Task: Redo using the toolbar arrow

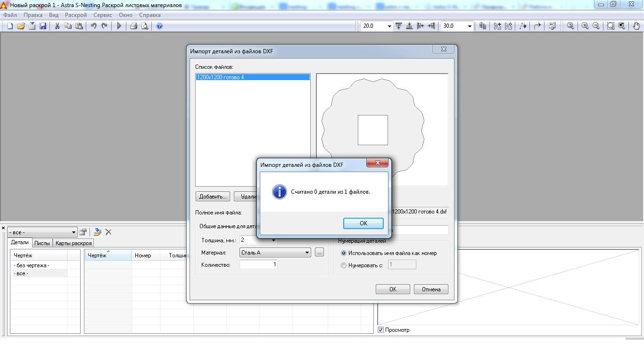Action: [x=105, y=26]
